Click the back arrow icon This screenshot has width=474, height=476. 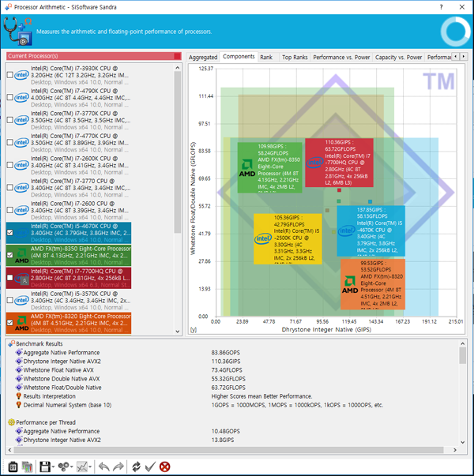point(104,467)
